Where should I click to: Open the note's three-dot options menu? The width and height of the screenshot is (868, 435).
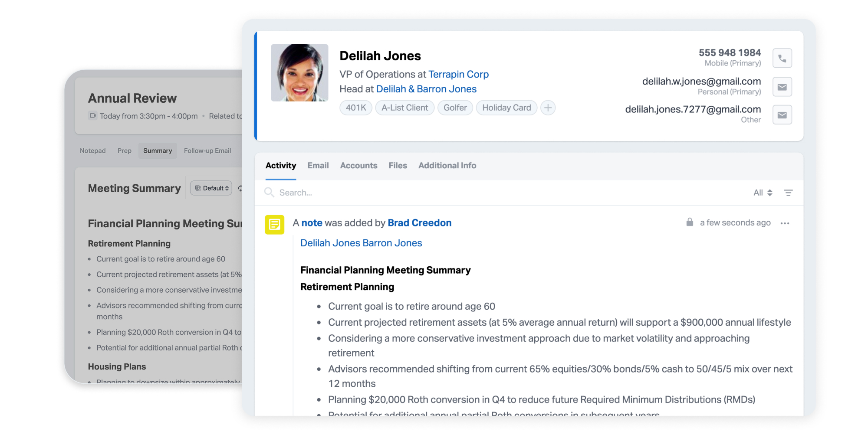785,223
